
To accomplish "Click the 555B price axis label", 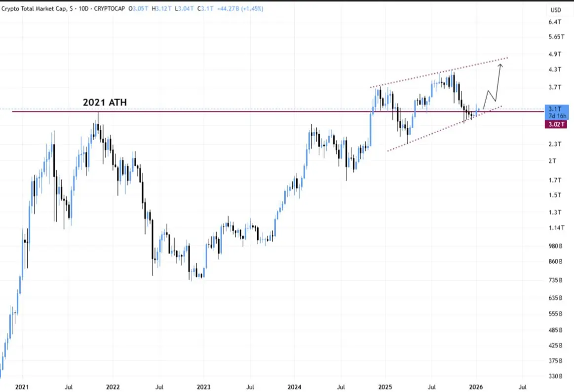I will coord(556,314).
